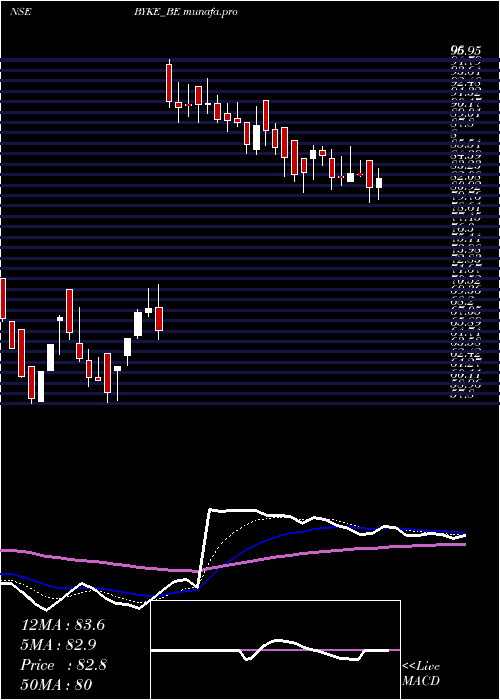Click the <<Live MACD label
The width and height of the screenshot is (500, 700).
pos(421,674)
